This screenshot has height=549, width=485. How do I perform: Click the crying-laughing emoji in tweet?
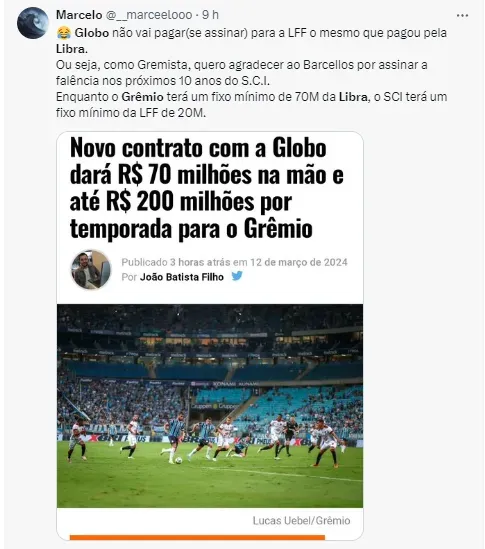pos(63,33)
